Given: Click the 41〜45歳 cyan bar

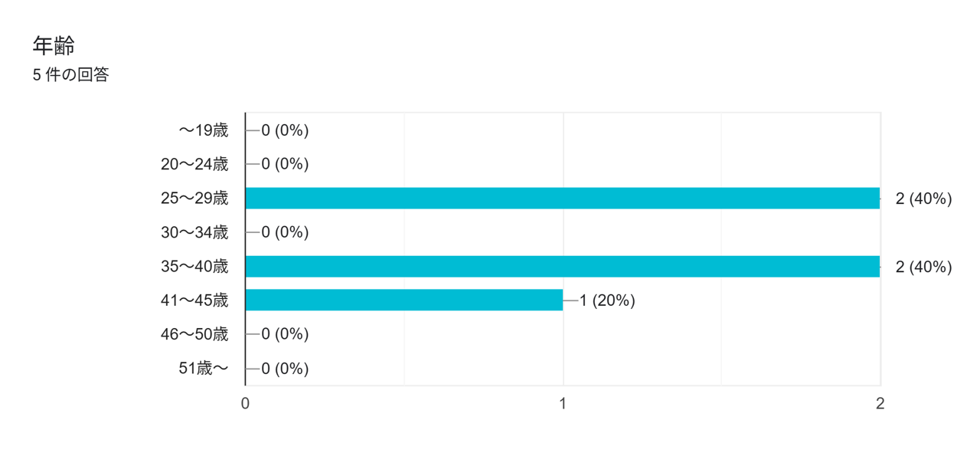Looking at the screenshot, I should coord(403,300).
